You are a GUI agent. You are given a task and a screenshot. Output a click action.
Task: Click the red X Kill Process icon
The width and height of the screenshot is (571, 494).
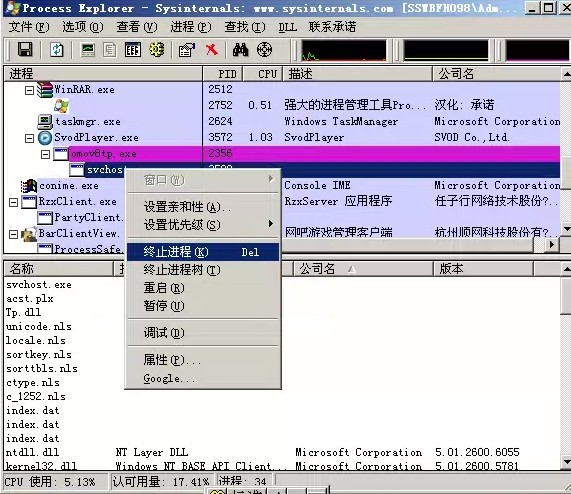coord(212,49)
